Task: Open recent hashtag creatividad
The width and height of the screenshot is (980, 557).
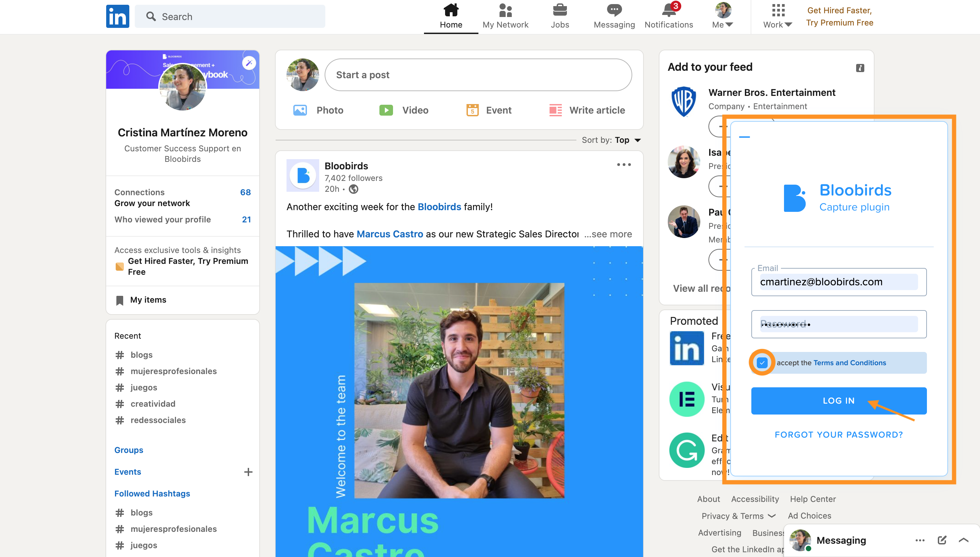Action: point(146,404)
